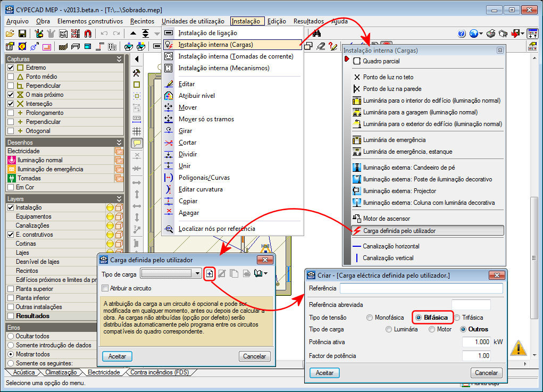
Task: Click the printer icon in toolbar
Action: click(x=491, y=34)
